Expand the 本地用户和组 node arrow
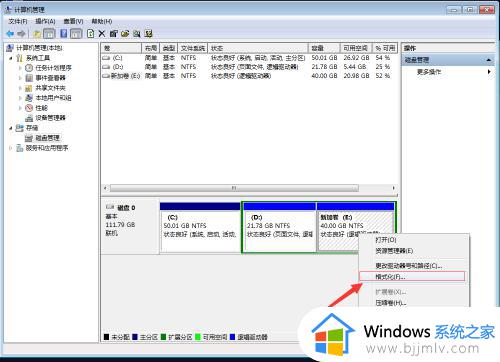The height and width of the screenshot is (362, 500). [x=20, y=98]
